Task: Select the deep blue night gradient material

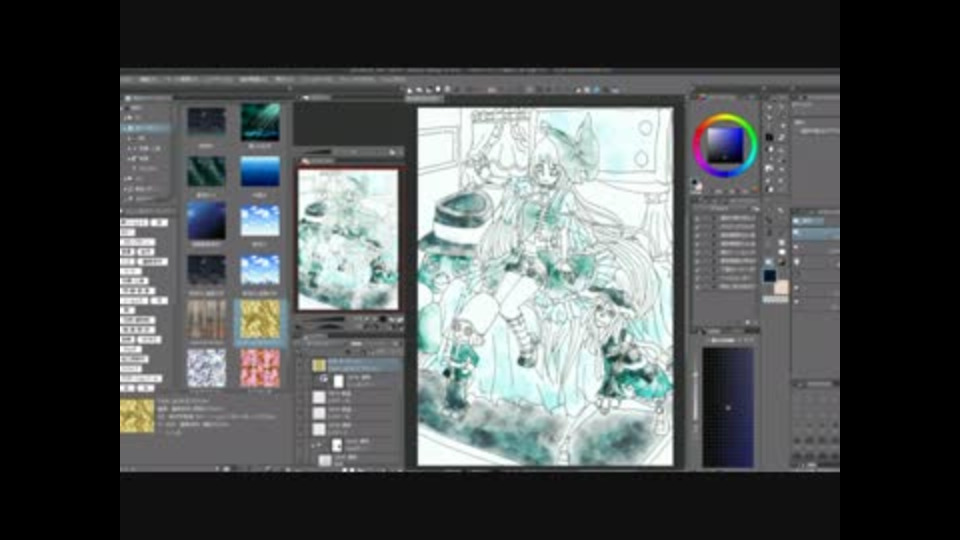Action: click(x=206, y=221)
